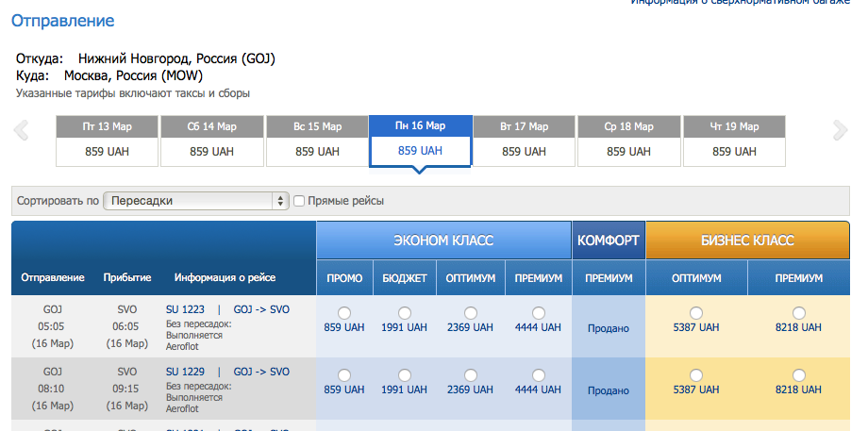This screenshot has height=431, width=868.
Task: Choose the Вт 17 Мар date tab
Action: [524, 141]
